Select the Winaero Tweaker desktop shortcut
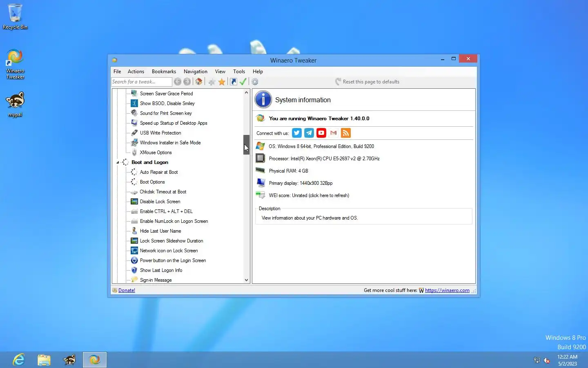 [15, 64]
